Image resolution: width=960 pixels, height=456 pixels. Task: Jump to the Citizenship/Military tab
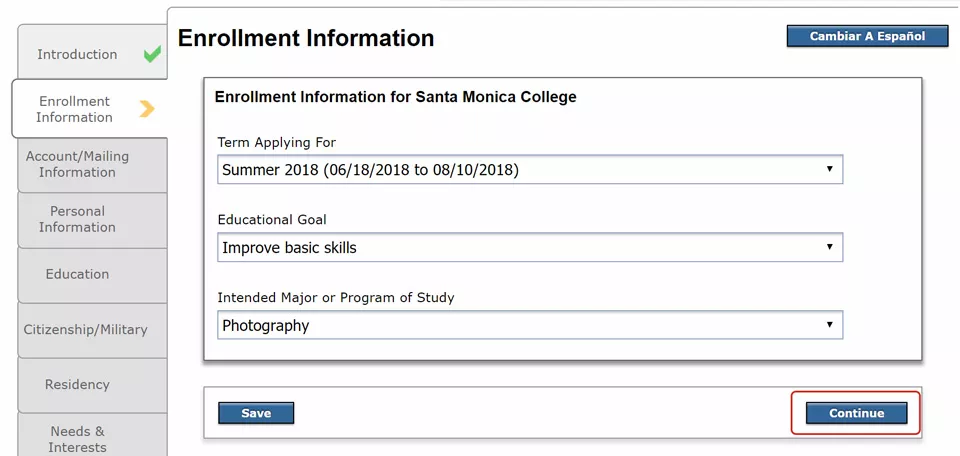tap(85, 329)
